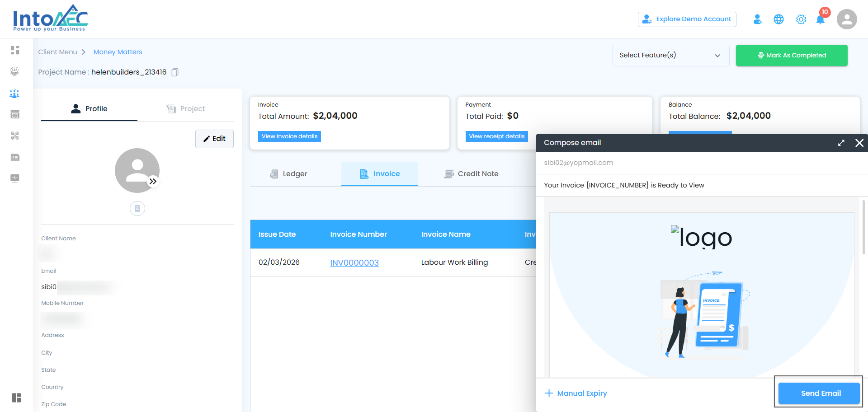The height and width of the screenshot is (412, 868).
Task: Open the settings gear icon
Action: [801, 19]
